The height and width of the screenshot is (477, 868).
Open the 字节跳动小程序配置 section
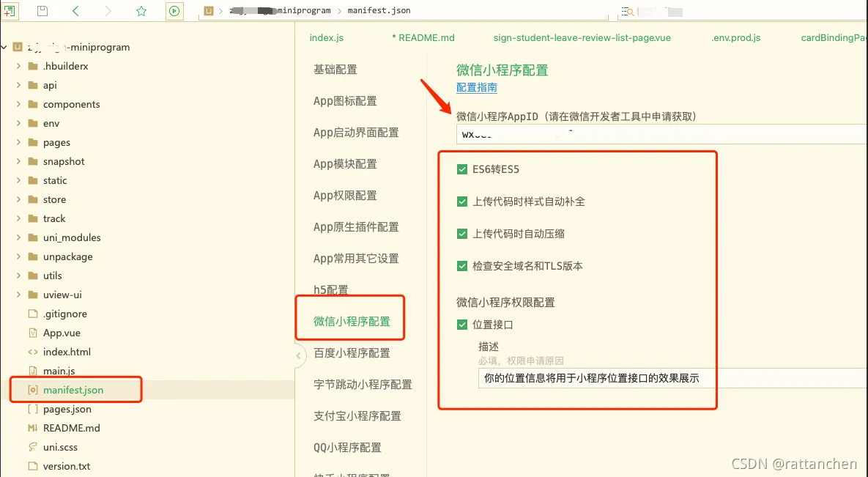point(363,385)
